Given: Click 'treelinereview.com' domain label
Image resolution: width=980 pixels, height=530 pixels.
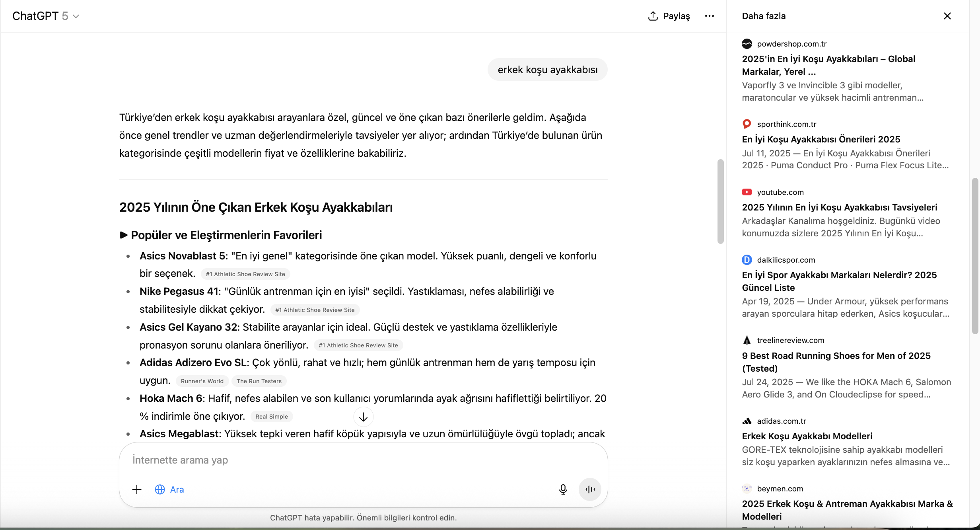Looking at the screenshot, I should click(791, 340).
